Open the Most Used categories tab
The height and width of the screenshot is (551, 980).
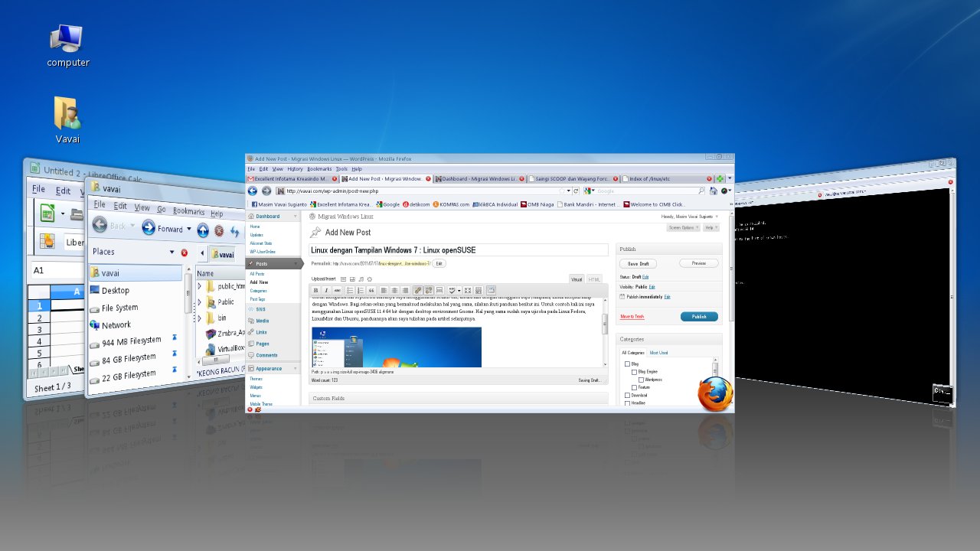pos(658,353)
